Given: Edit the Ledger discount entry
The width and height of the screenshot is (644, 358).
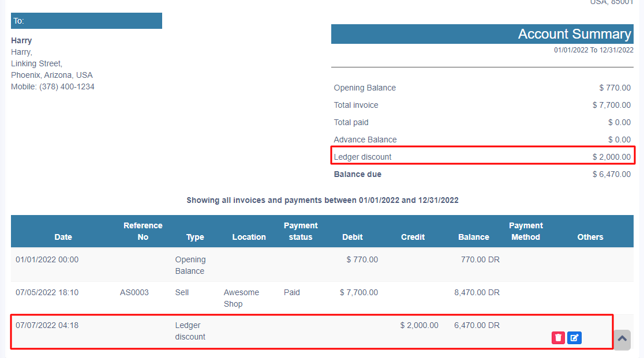Looking at the screenshot, I should [x=574, y=338].
